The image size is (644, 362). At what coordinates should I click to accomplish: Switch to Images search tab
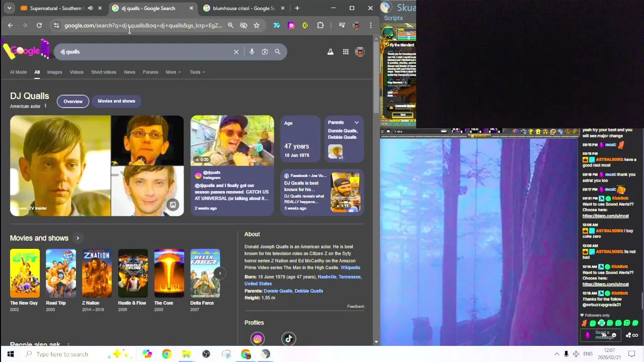pos(54,72)
